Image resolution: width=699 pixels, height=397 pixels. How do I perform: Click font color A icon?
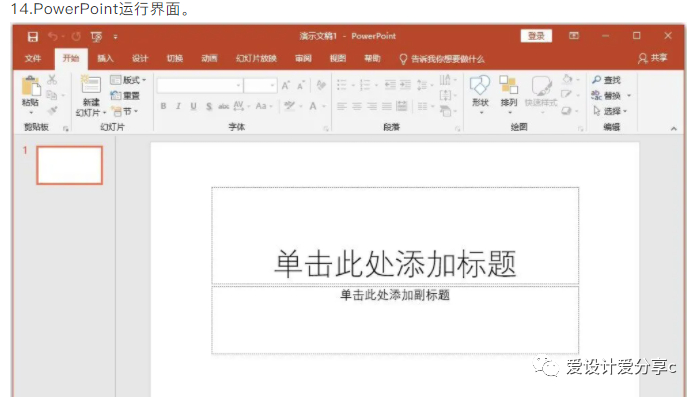pyautogui.click(x=313, y=106)
